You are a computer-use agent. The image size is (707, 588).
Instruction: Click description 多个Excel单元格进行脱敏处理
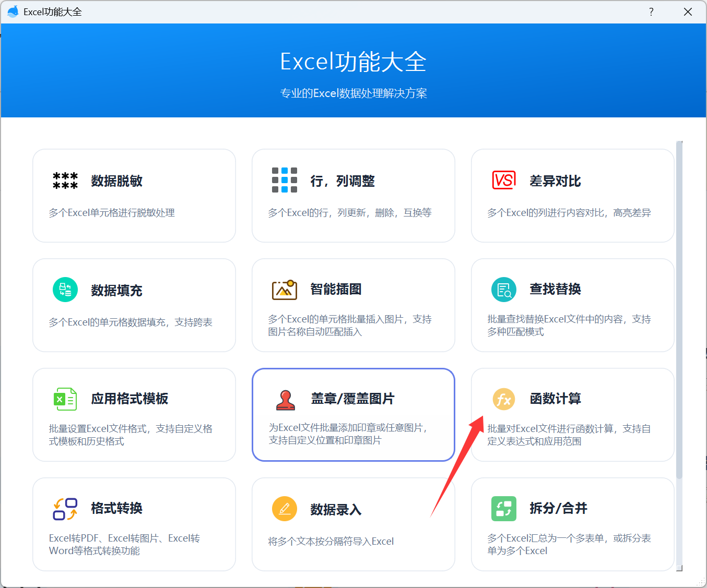click(x=112, y=213)
